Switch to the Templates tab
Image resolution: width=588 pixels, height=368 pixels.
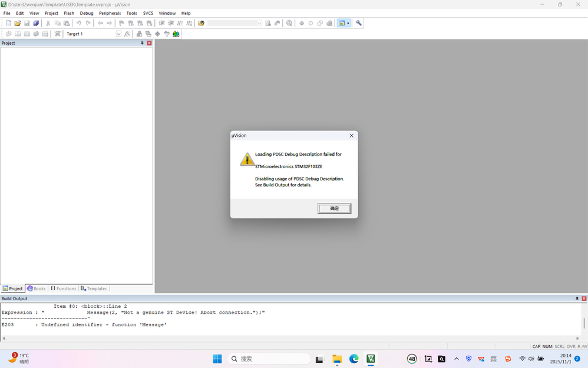94,289
